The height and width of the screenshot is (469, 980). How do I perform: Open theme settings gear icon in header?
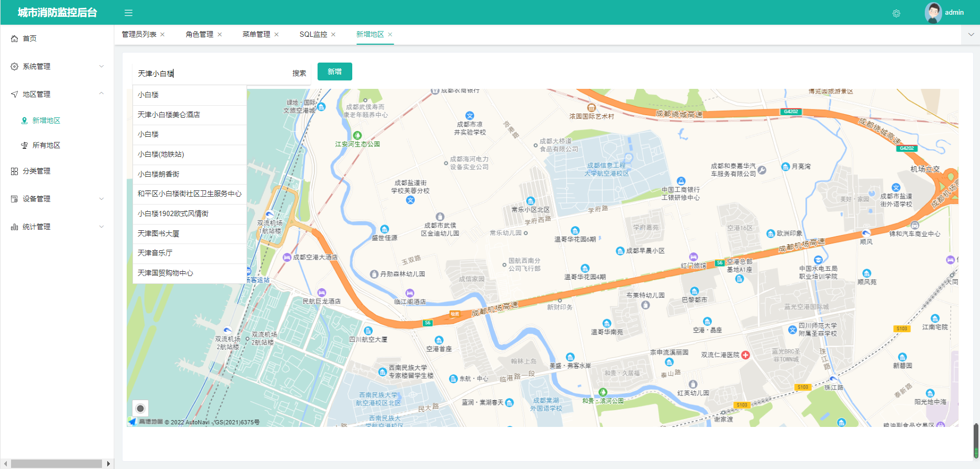(896, 13)
